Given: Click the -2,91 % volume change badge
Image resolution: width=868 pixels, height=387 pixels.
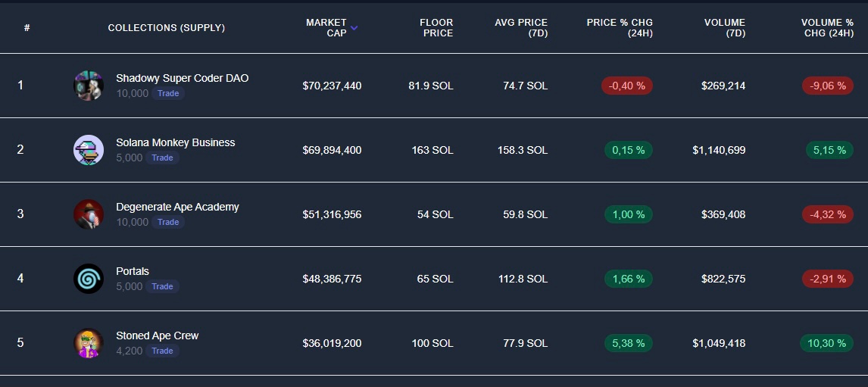Looking at the screenshot, I should (828, 279).
